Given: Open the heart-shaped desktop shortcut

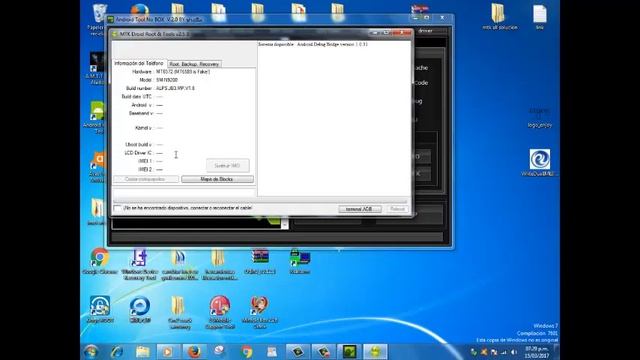Looking at the screenshot, I should (x=260, y=312).
